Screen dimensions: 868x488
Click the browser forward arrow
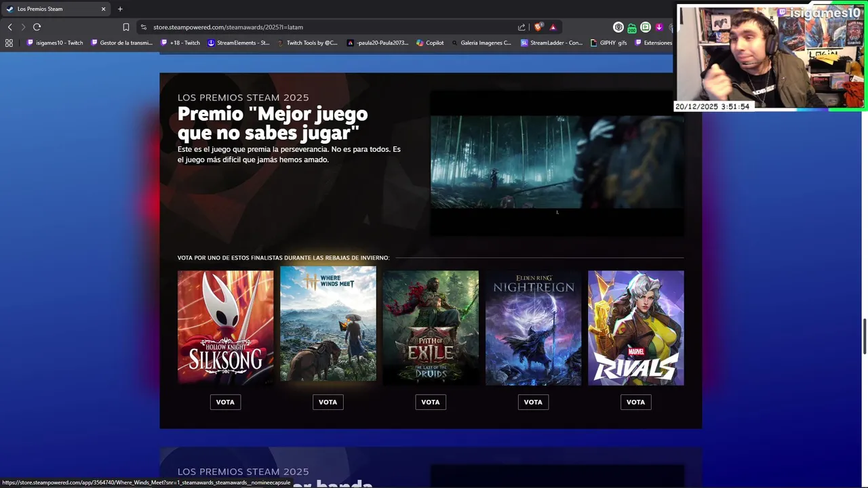click(x=22, y=27)
